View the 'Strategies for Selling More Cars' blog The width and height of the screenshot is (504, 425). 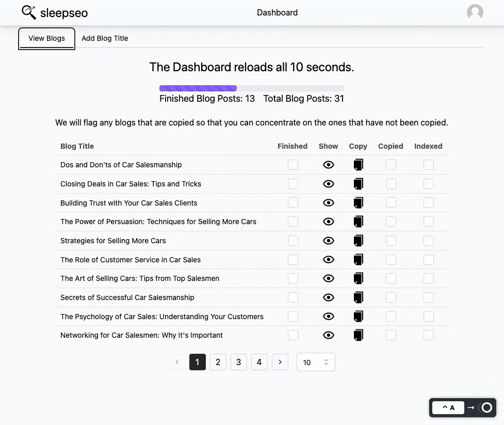click(x=328, y=241)
